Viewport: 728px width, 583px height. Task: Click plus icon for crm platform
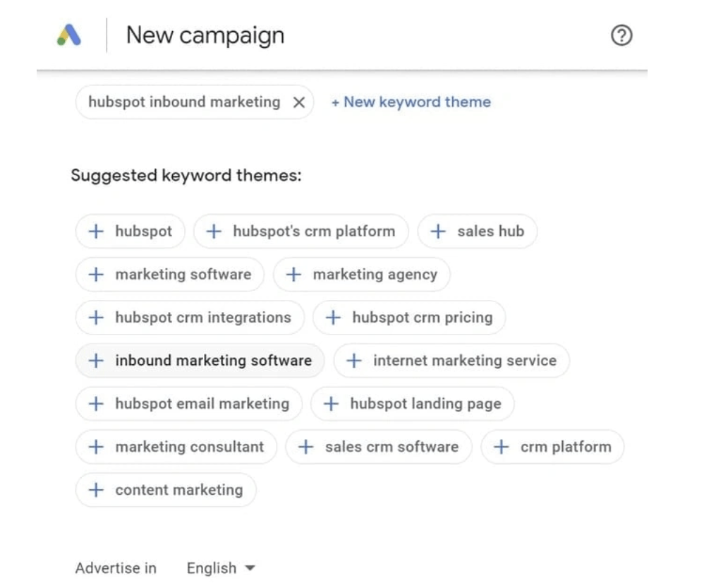[501, 447]
